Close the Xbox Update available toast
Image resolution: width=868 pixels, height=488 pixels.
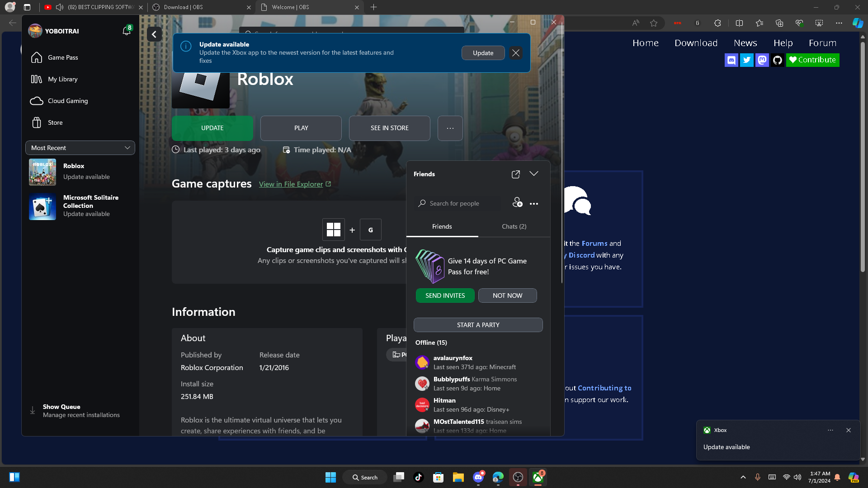(849, 430)
